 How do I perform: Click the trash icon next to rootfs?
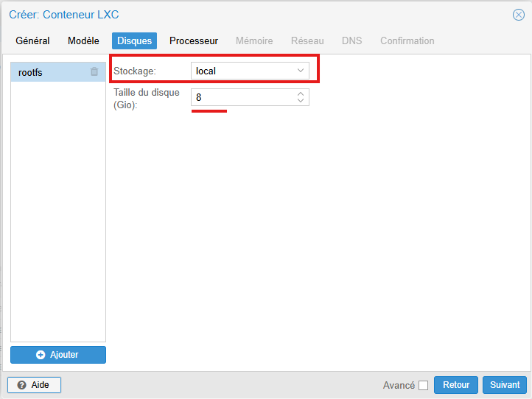(x=94, y=71)
